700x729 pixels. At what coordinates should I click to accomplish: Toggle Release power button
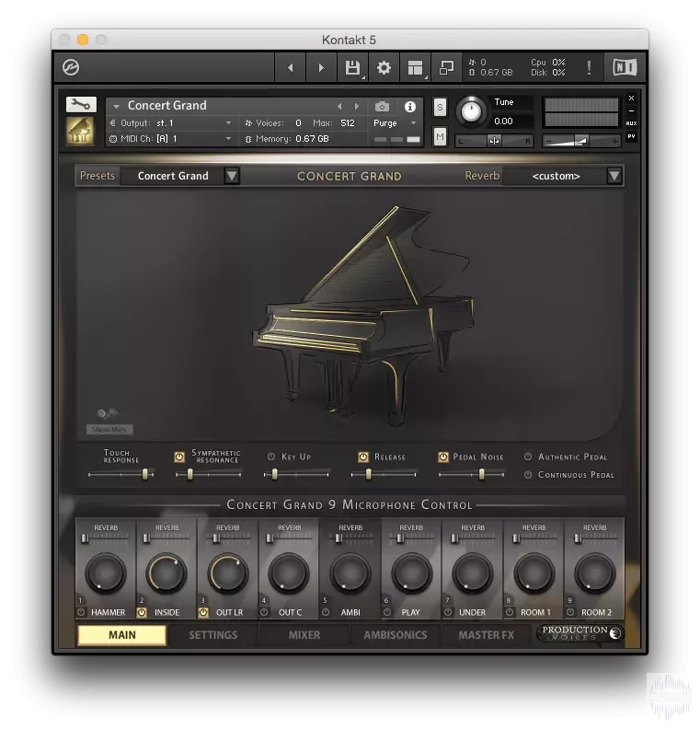point(363,457)
